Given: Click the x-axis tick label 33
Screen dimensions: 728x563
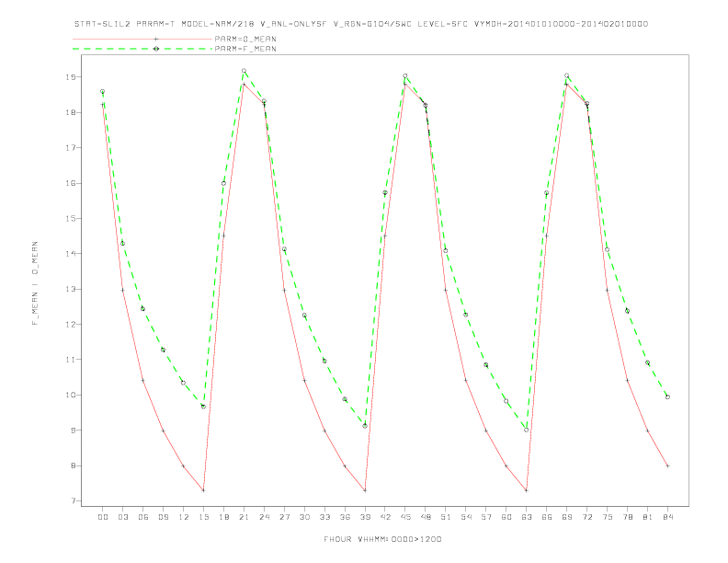Looking at the screenshot, I should click(324, 517).
